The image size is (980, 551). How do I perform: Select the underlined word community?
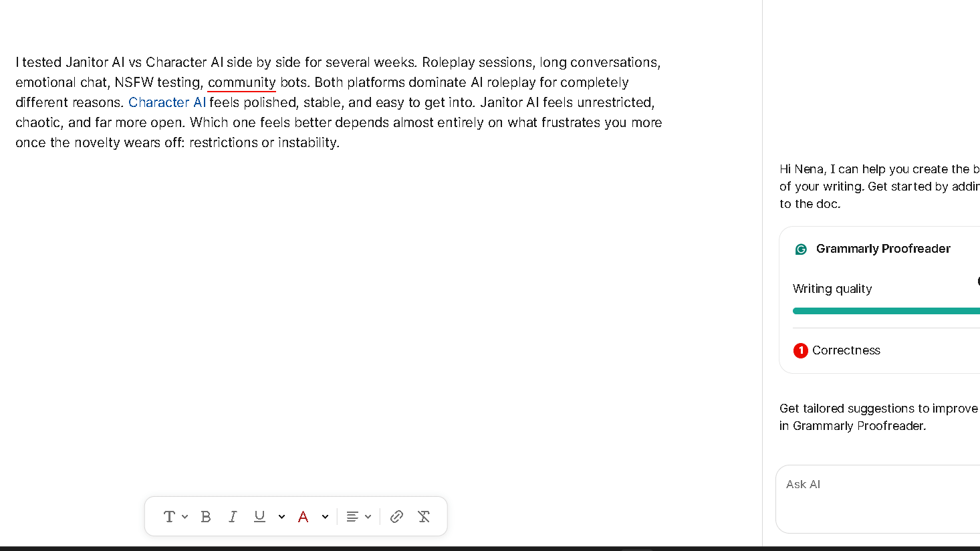pos(241,82)
